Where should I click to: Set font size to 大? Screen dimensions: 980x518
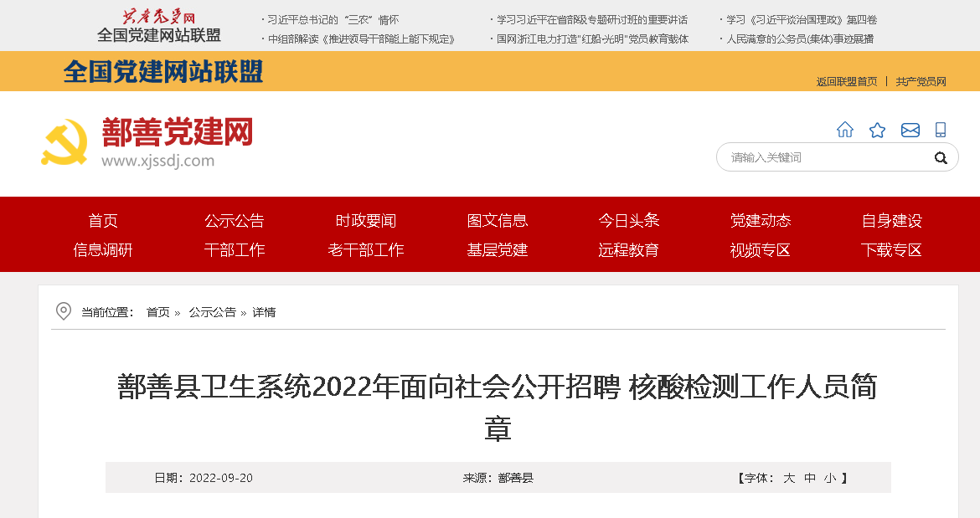[789, 478]
